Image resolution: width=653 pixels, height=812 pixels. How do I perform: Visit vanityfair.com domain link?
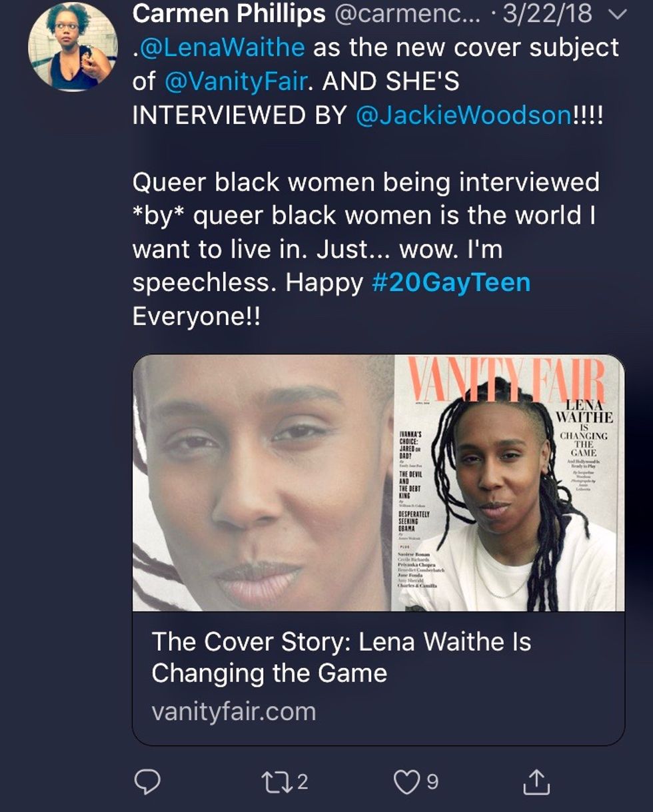[x=233, y=712]
